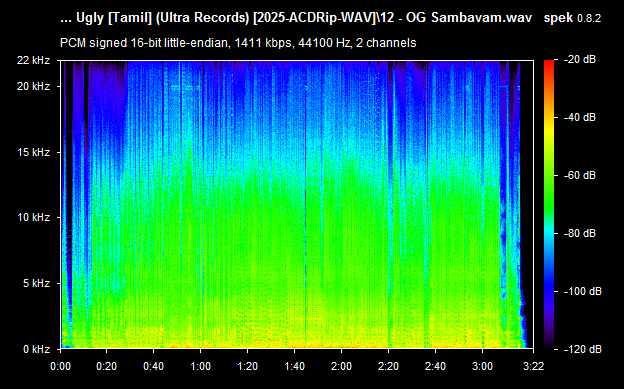The width and height of the screenshot is (624, 389).
Task: Click the 1:00 time axis marker
Action: pos(201,366)
